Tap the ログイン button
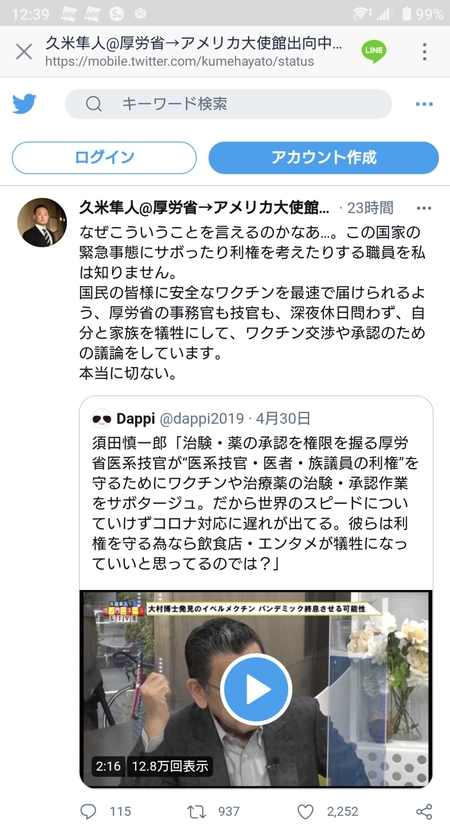Viewport: 450px width, 825px height. (x=104, y=157)
